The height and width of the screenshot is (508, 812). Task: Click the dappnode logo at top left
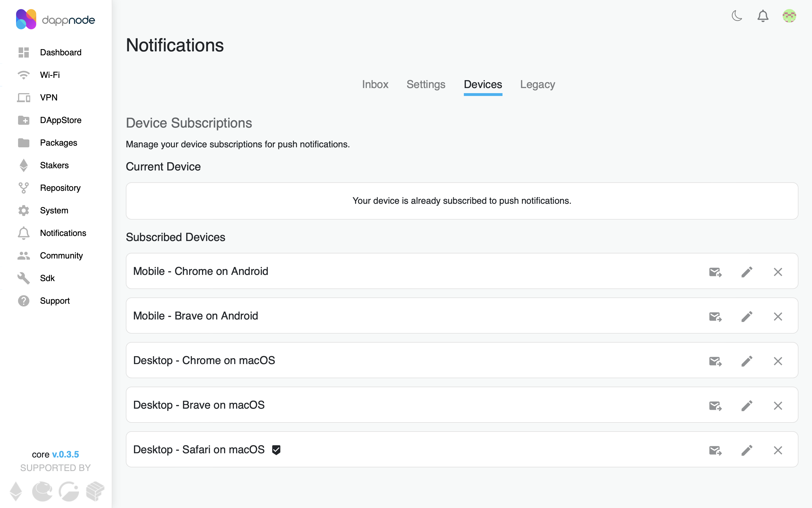pos(55,19)
